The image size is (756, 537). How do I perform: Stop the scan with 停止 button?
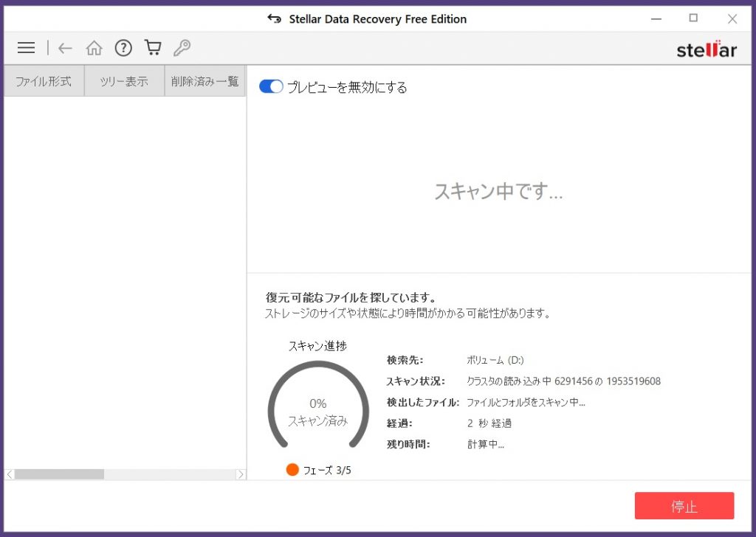pyautogui.click(x=684, y=506)
